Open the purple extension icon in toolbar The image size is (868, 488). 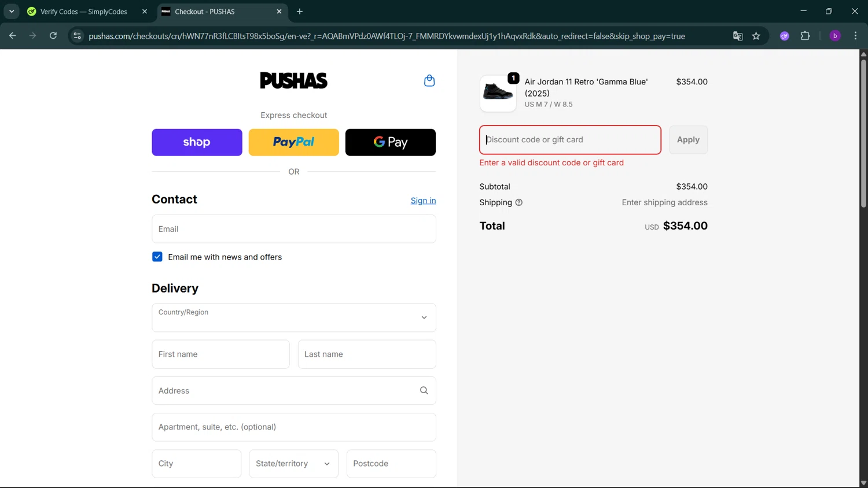pos(785,36)
